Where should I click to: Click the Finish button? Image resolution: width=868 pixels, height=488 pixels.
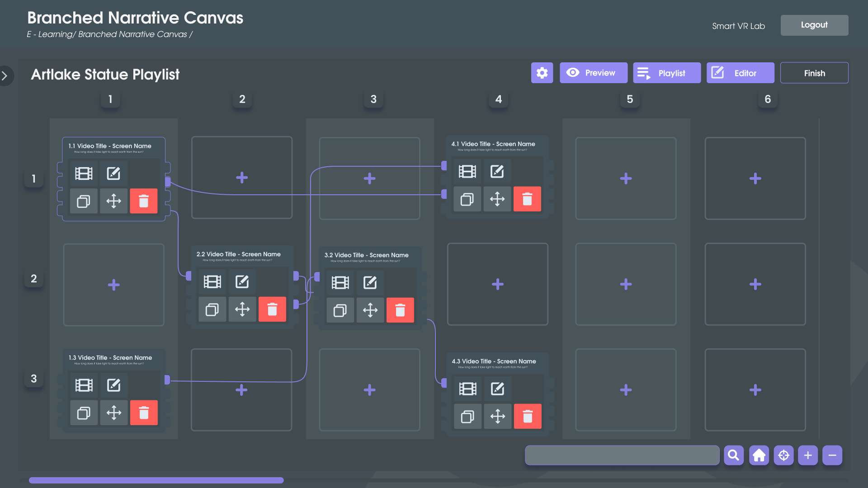(814, 73)
